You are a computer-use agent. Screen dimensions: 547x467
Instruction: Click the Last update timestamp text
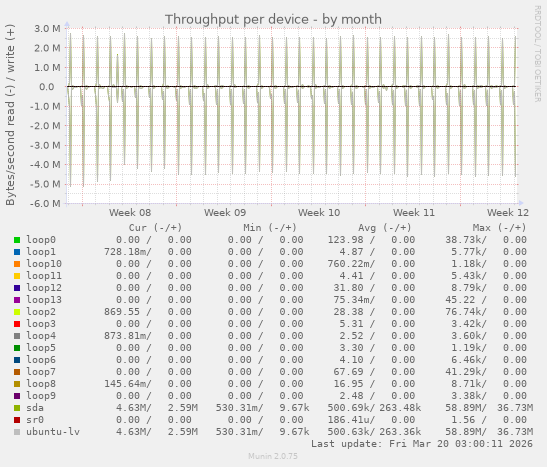coord(422,444)
